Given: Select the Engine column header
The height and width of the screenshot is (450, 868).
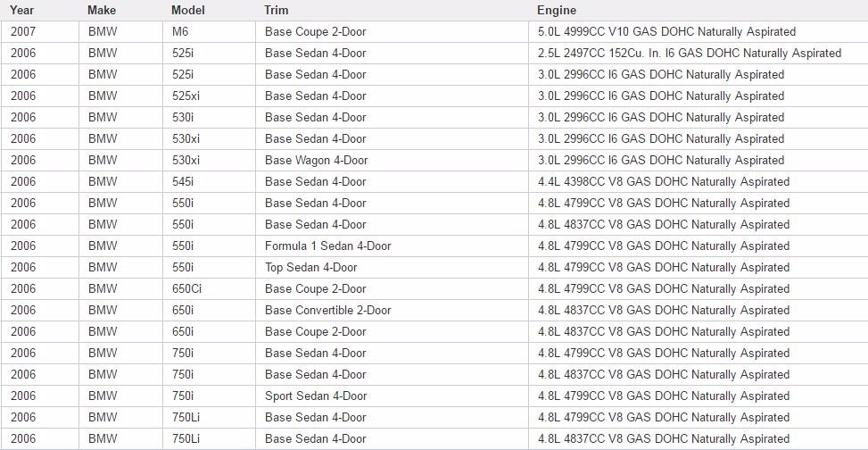Looking at the screenshot, I should 557,10.
